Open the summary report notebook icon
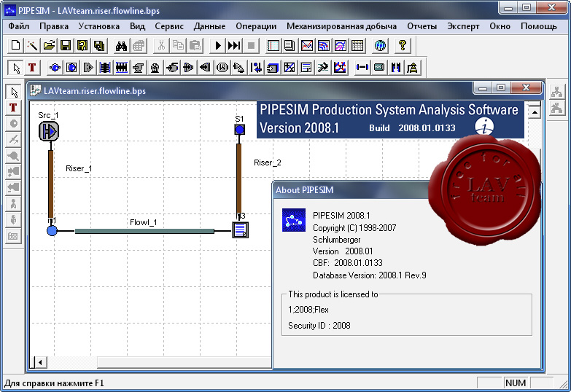Viewport: 571px width, 392px height. click(x=273, y=45)
